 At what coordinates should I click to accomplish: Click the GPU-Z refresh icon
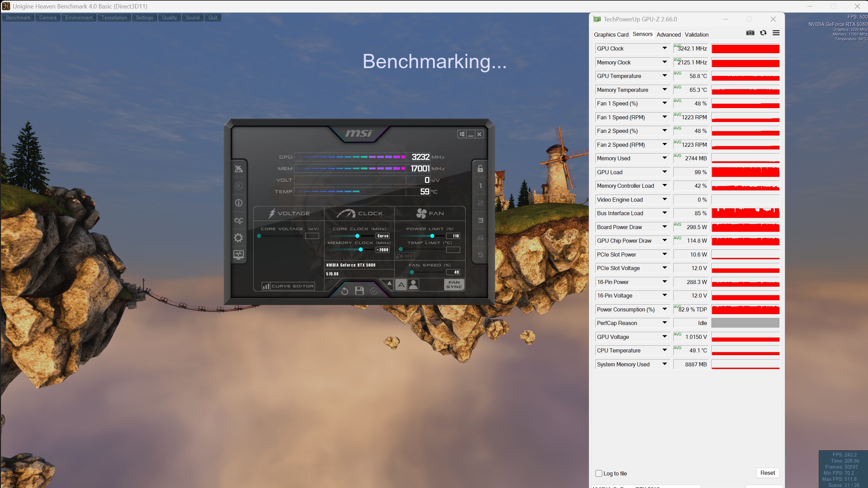763,33
